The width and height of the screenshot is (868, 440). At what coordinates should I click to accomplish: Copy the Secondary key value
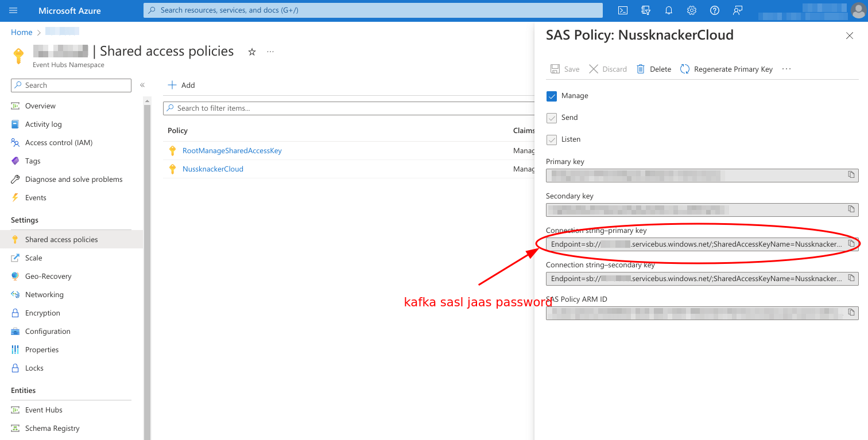click(851, 209)
